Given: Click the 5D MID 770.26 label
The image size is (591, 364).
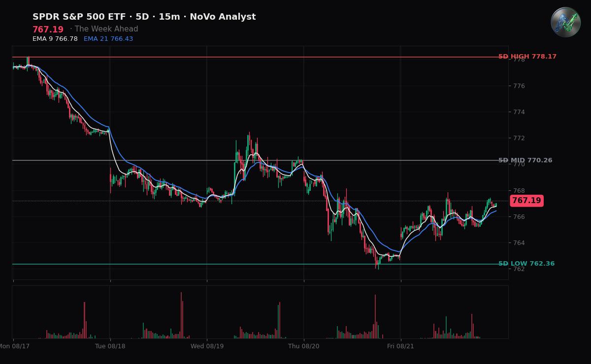Looking at the screenshot, I should pyautogui.click(x=525, y=160).
